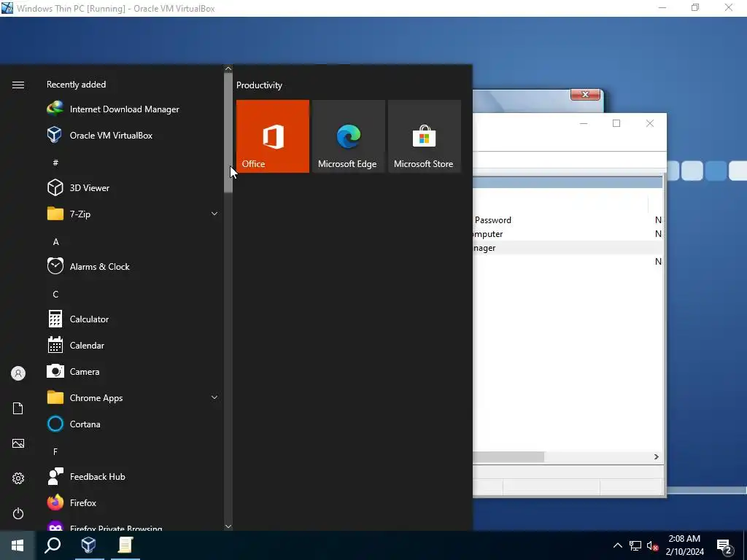Open the Office tile
Viewport: 747px width, 560px height.
[273, 136]
